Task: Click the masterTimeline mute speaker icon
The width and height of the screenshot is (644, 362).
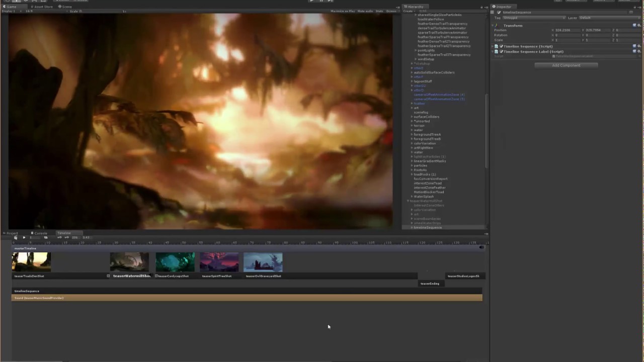Action: pos(481,247)
